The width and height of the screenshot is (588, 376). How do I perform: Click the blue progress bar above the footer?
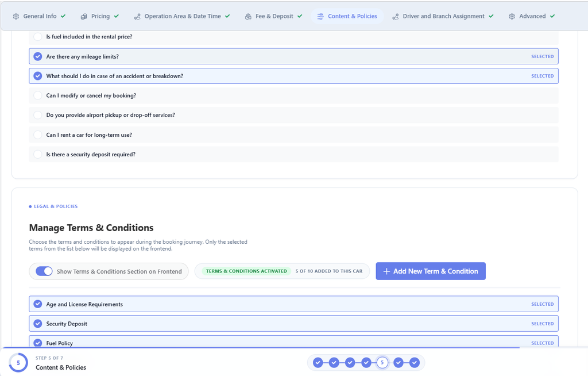click(260, 348)
